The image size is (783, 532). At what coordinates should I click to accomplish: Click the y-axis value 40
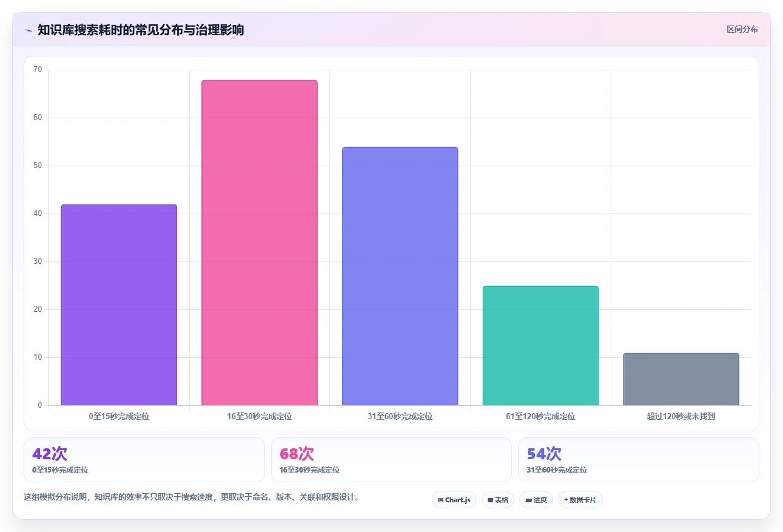(38, 214)
